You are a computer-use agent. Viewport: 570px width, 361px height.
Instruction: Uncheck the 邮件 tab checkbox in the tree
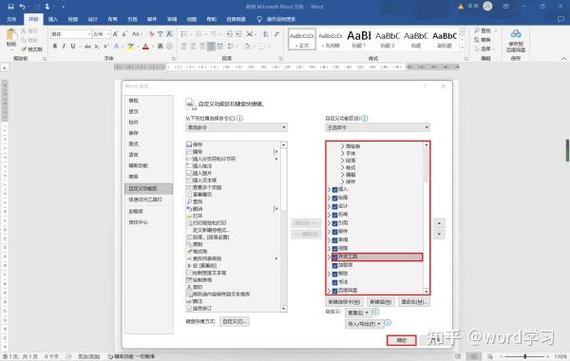point(335,232)
